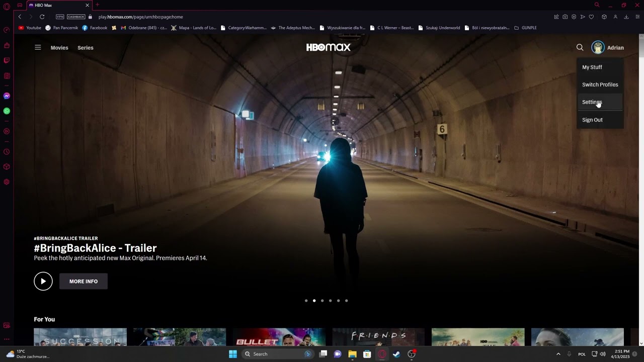The width and height of the screenshot is (644, 362).
Task: Click the address bar URL
Action: (x=141, y=17)
